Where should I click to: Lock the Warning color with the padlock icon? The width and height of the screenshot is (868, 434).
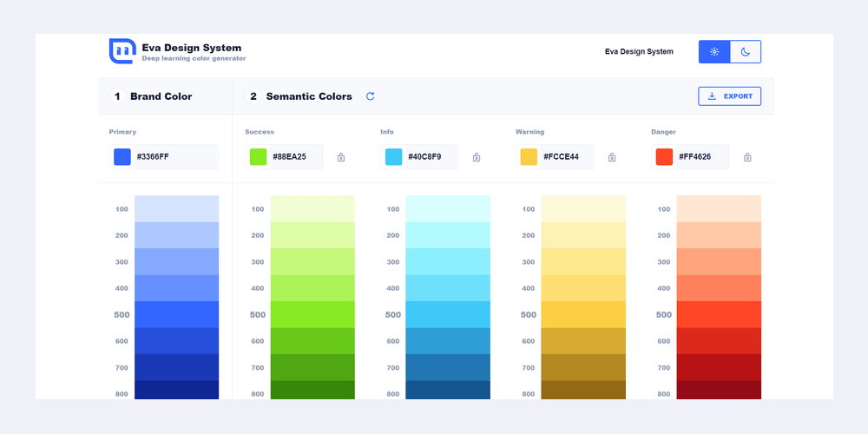pos(612,157)
